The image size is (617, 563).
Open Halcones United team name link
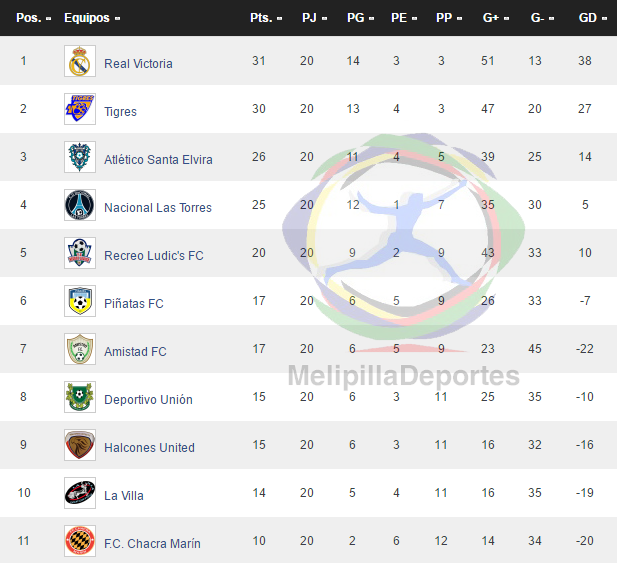point(149,447)
